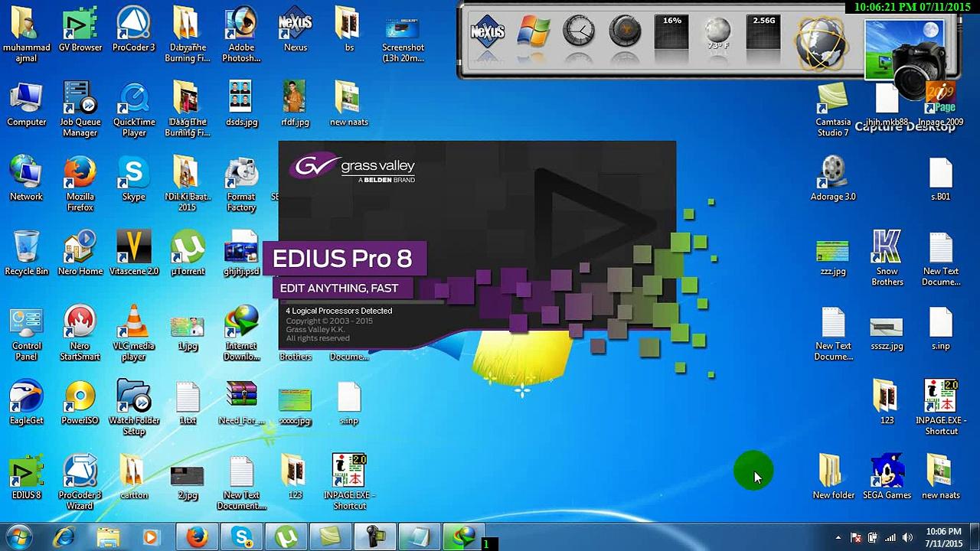This screenshot has width=980, height=551.
Task: Open the Skype desktop shortcut
Action: coord(133,179)
